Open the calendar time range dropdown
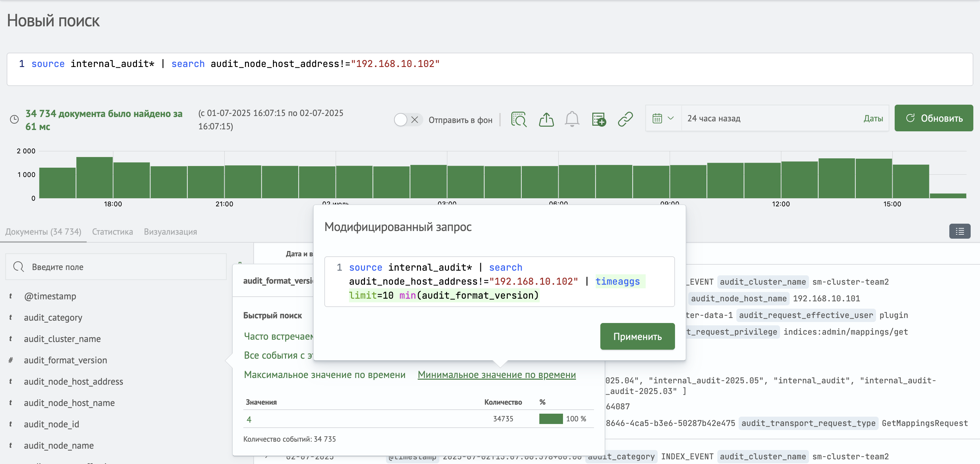 pyautogui.click(x=663, y=118)
